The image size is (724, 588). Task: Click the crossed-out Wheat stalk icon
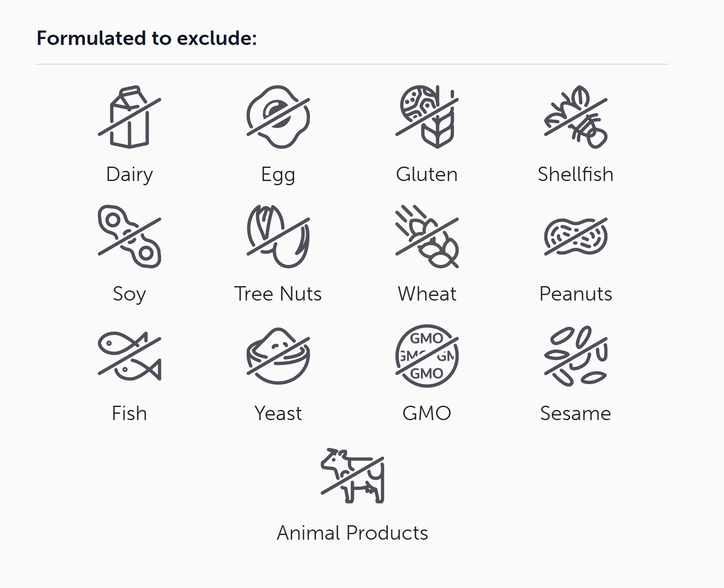tap(427, 237)
